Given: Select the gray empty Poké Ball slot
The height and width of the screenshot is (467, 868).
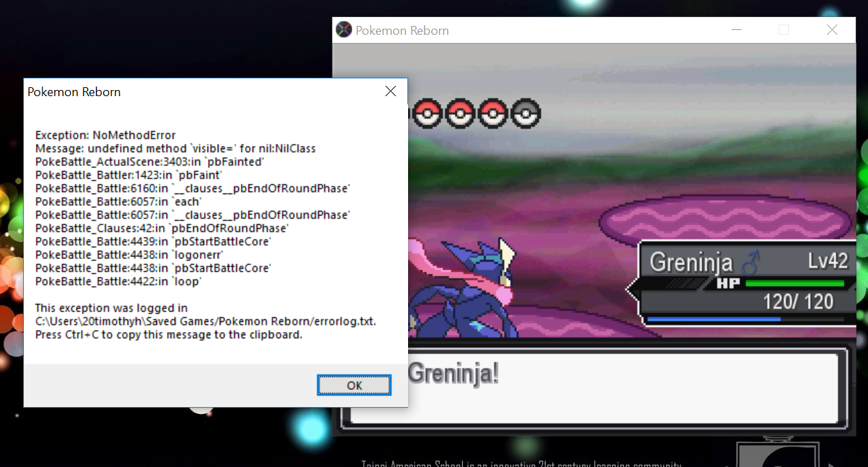Looking at the screenshot, I should pos(526,114).
